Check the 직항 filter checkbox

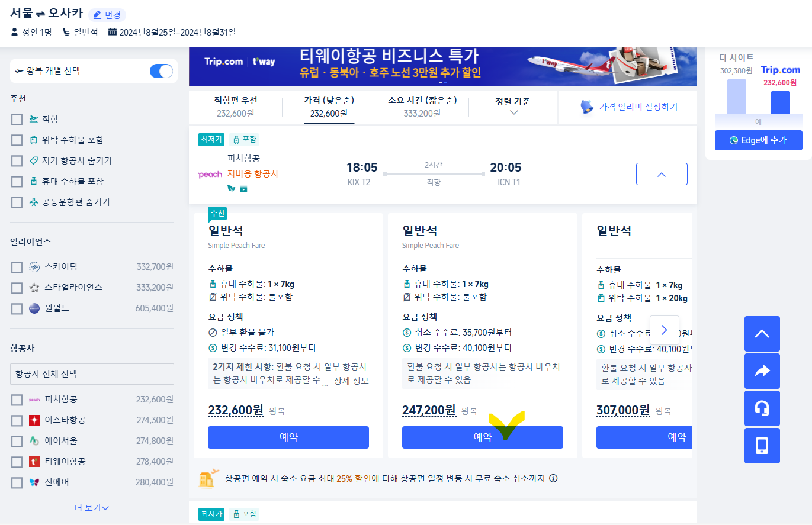click(x=17, y=120)
